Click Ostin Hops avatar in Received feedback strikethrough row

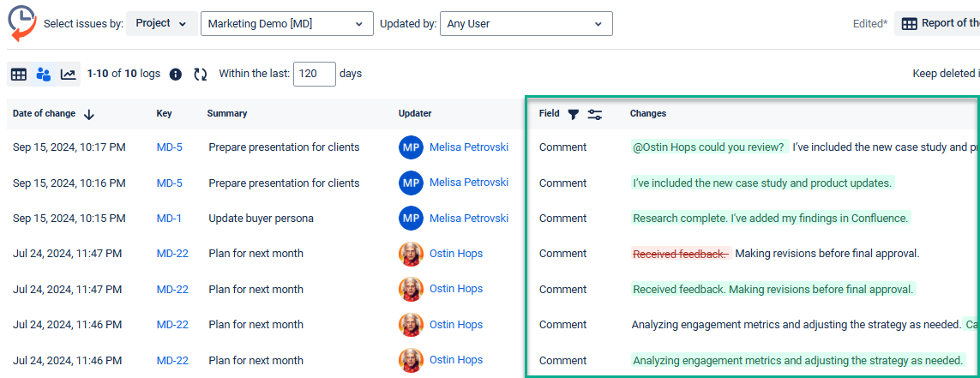411,254
